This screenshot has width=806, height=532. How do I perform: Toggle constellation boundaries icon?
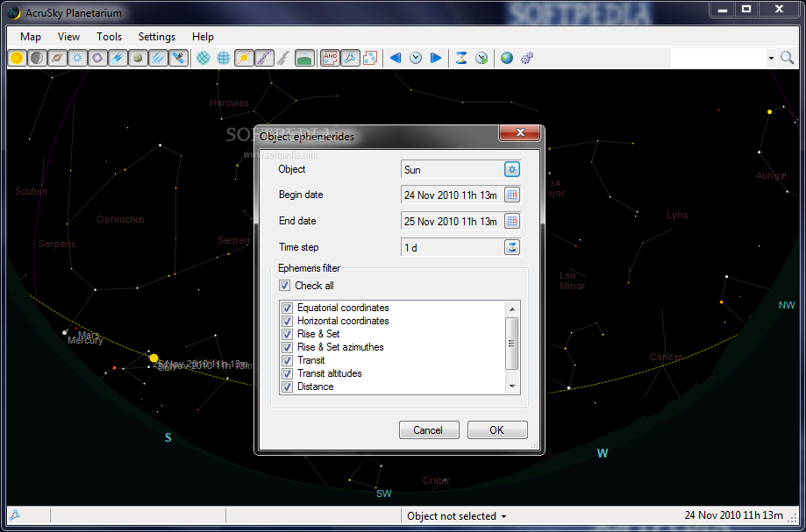370,58
